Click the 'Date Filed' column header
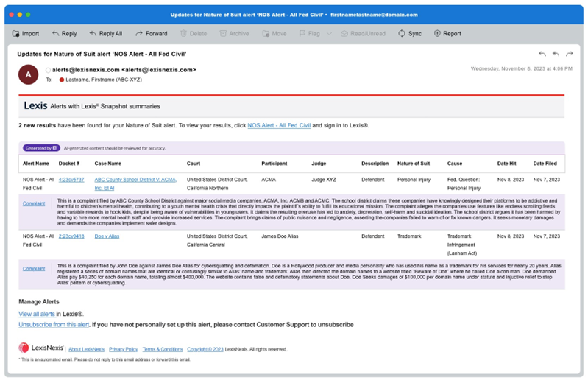The width and height of the screenshot is (588, 383). (545, 164)
